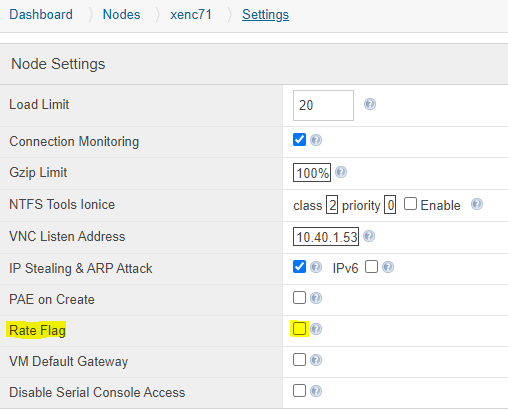508x410 pixels.
Task: Enable Disable Serial Console Access checkbox
Action: click(299, 391)
